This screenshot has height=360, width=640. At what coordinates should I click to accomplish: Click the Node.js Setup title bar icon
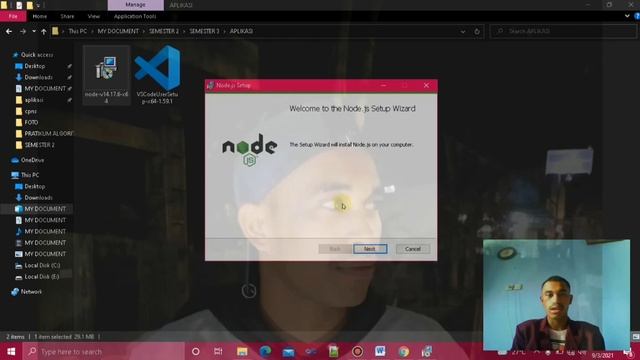click(x=211, y=85)
